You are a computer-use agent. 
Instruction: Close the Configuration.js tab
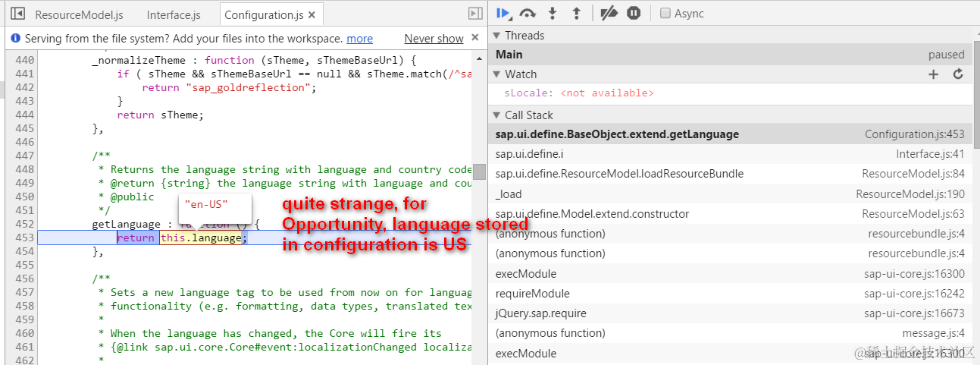[x=312, y=14]
